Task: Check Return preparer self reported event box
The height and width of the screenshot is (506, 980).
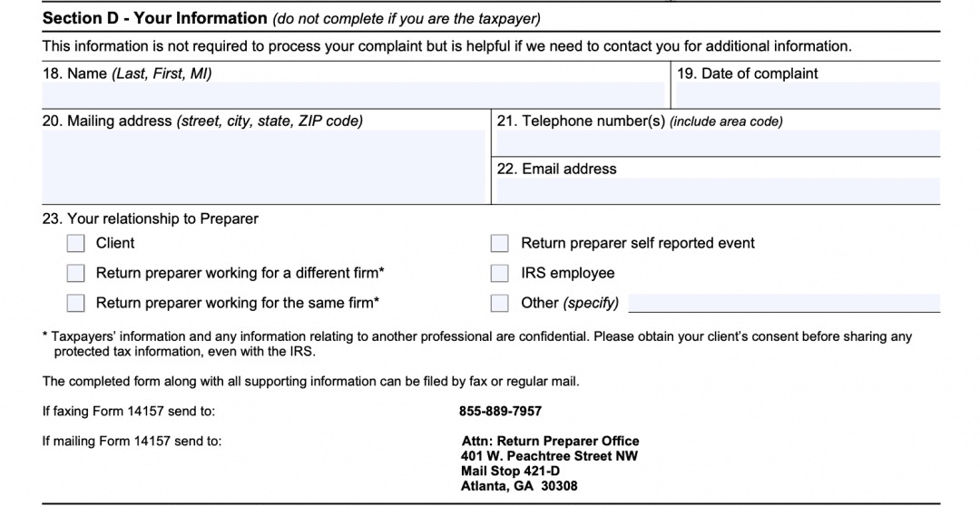Action: [x=500, y=243]
